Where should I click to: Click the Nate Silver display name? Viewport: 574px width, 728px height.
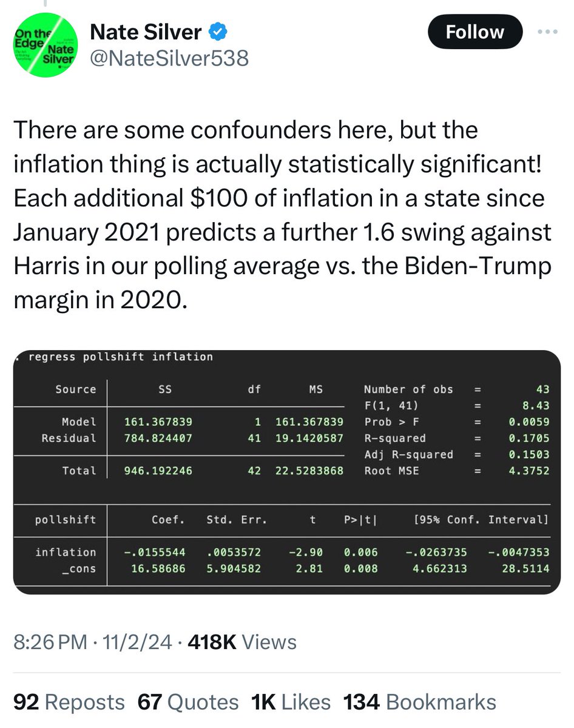(x=146, y=32)
